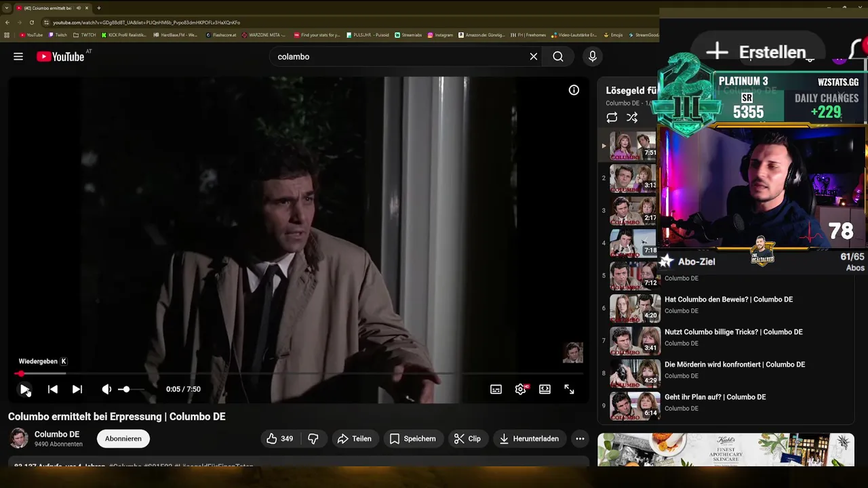The image size is (868, 488).
Task: Open the YouTube bookmark in bookmarks bar
Action: 31,35
